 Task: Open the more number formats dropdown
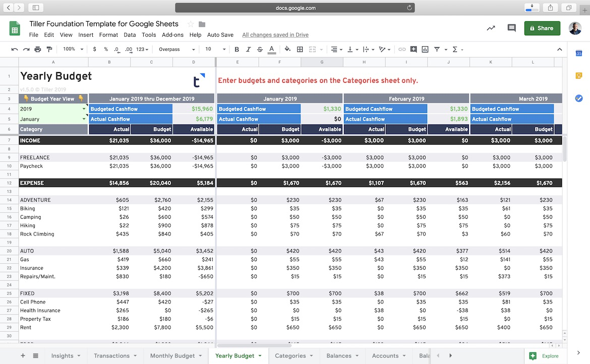point(142,49)
